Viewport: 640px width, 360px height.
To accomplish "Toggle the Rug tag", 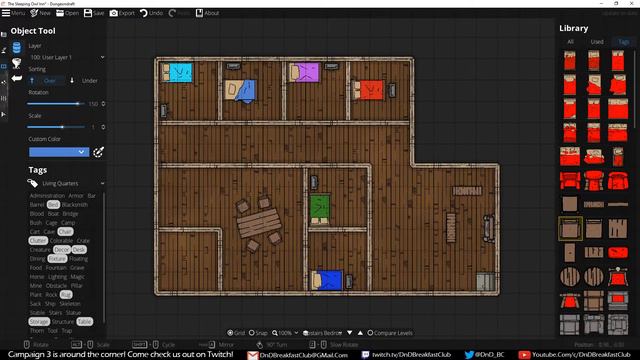I will 66,295.
